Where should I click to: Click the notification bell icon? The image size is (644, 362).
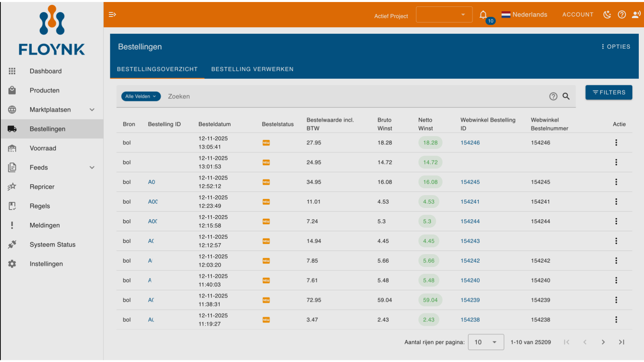point(483,15)
